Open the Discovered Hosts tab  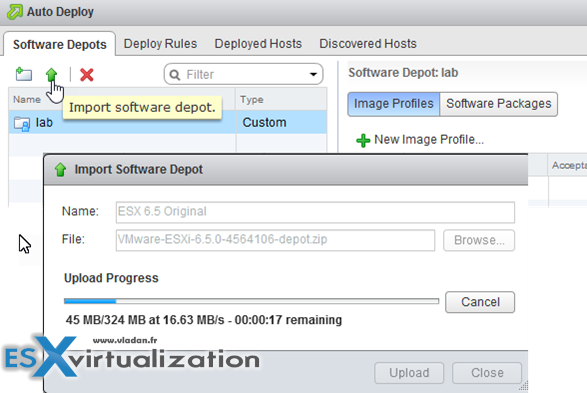coord(368,44)
